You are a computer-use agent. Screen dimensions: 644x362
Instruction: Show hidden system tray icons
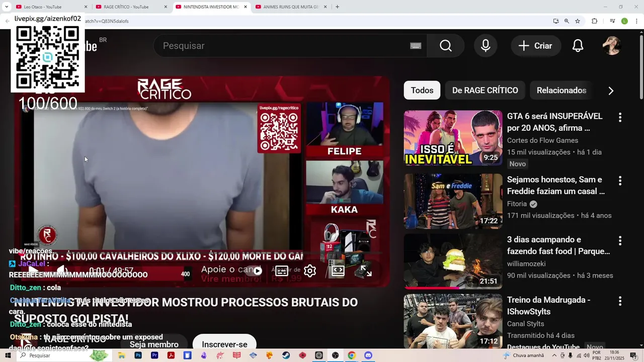point(555,355)
